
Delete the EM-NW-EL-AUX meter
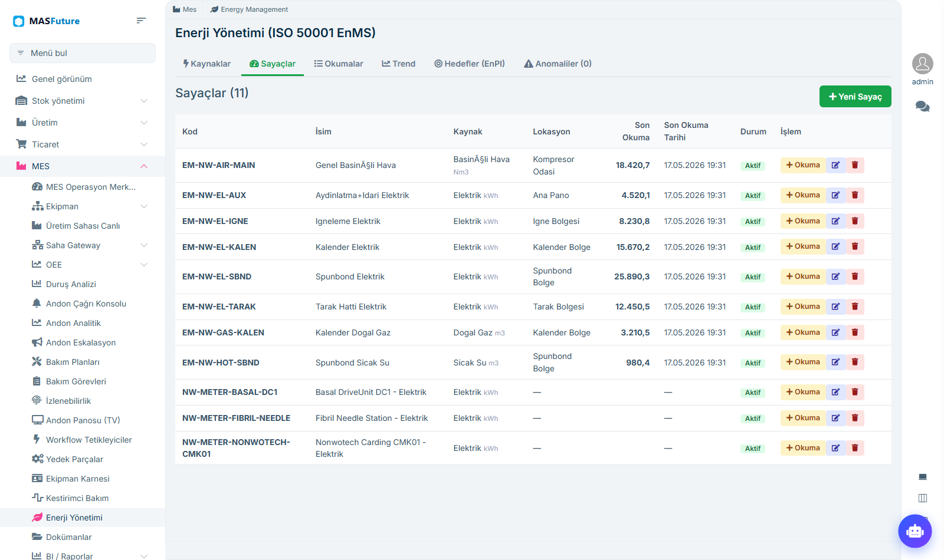[855, 195]
